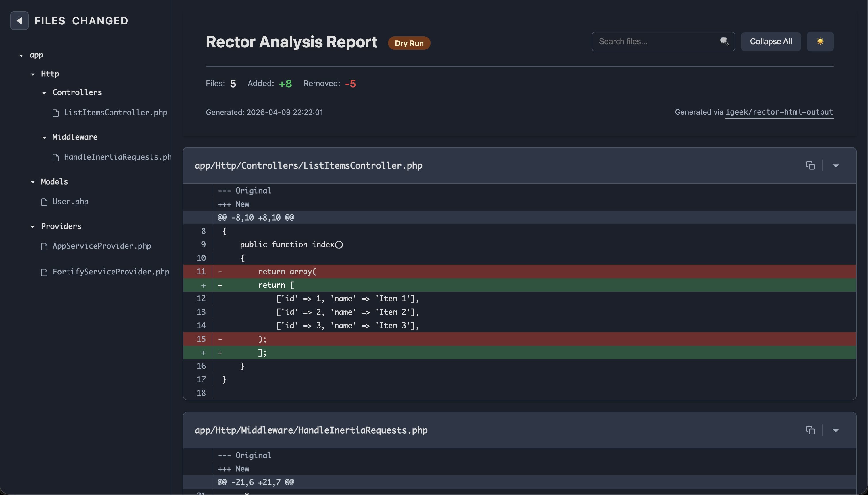Collapse the Http folder node
Screen dimensions: 868x495
(33, 74)
